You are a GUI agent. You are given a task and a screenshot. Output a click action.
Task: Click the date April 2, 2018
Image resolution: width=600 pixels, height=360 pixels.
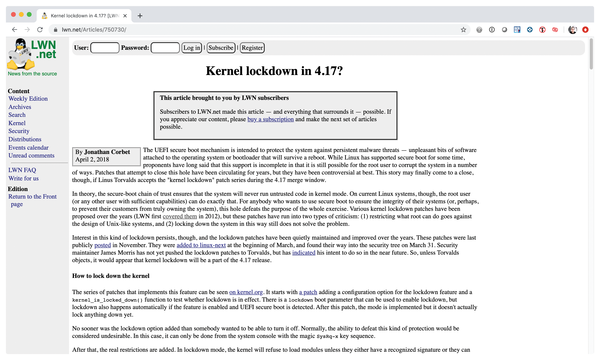click(x=92, y=160)
